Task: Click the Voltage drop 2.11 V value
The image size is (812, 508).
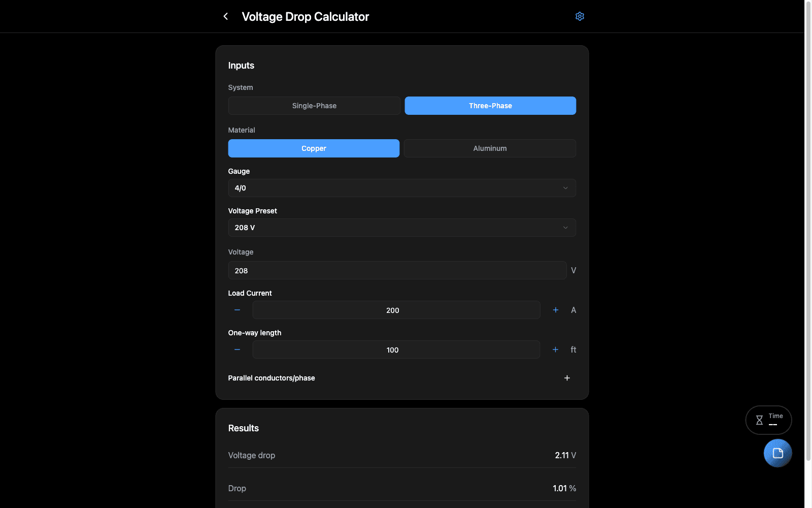Action: pyautogui.click(x=565, y=455)
